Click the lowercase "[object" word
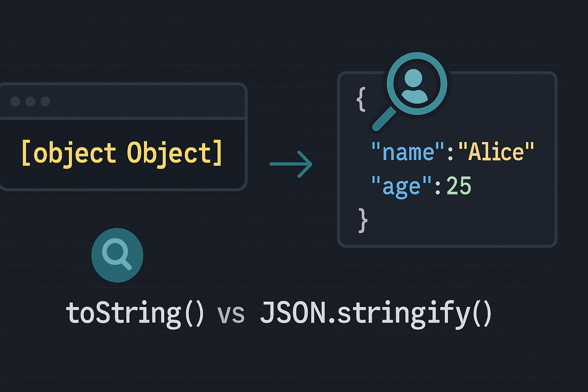This screenshot has height=392, width=588. pyautogui.click(x=69, y=154)
